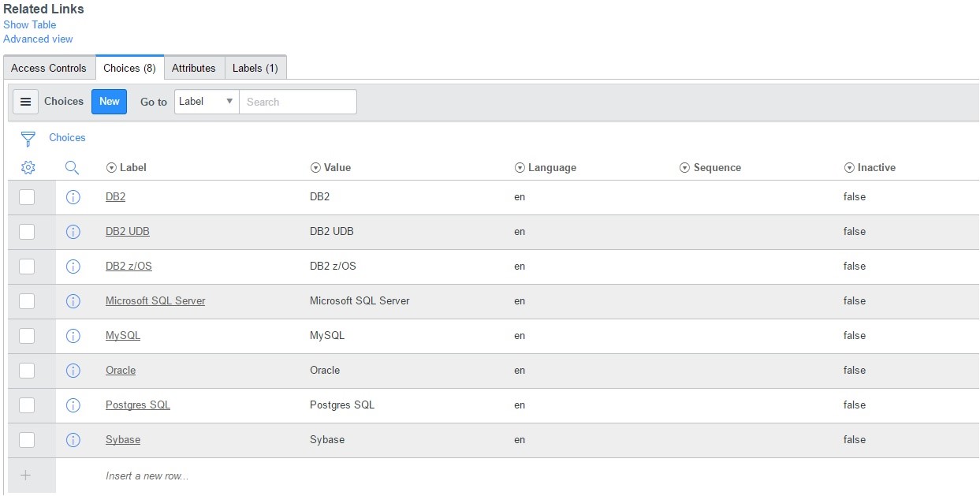Viewport: 980px width, 496px height.
Task: Sort by the Language column header text
Action: (x=552, y=167)
